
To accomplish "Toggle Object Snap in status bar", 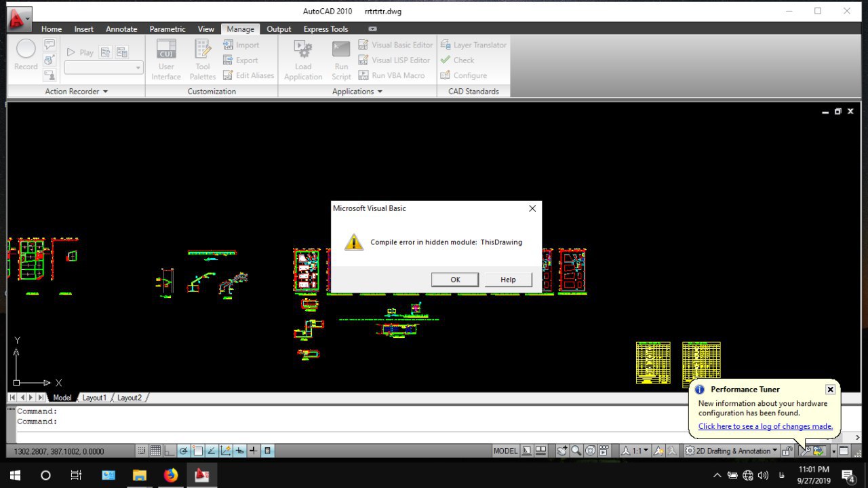I will tap(198, 451).
